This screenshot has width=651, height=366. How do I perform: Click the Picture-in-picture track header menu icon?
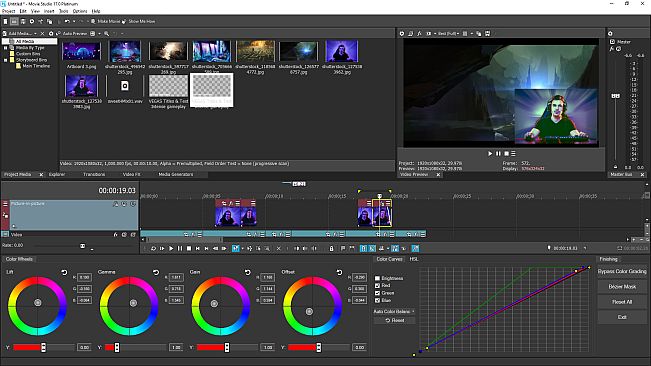5,204
